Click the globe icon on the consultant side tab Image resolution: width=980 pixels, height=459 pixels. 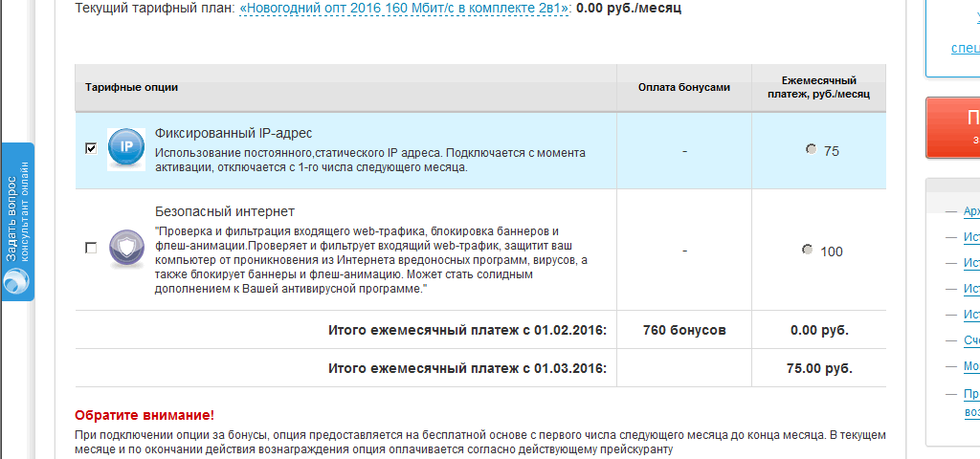[16, 281]
